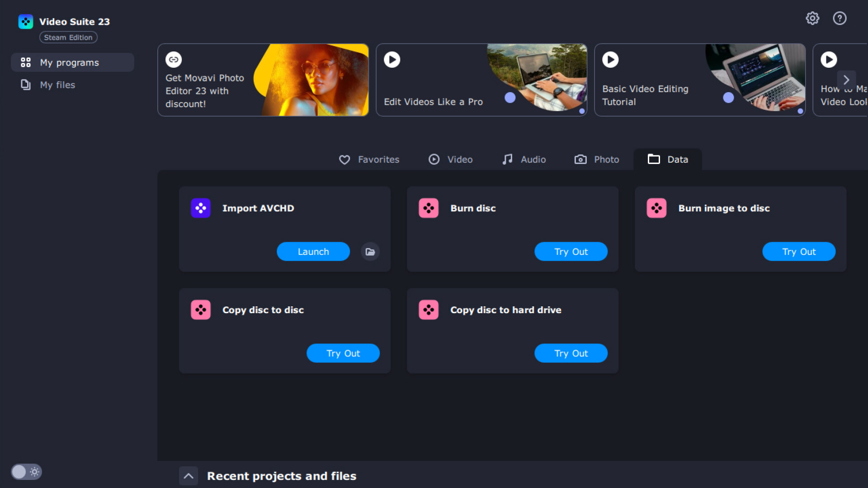Click the Copy disc to hard drive icon
This screenshot has height=488, width=868.
[429, 310]
